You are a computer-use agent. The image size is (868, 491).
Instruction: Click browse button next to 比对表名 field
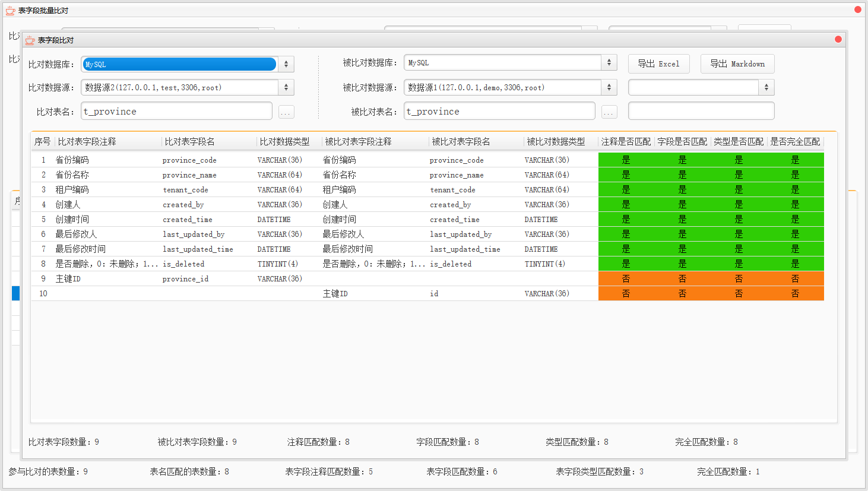click(286, 112)
